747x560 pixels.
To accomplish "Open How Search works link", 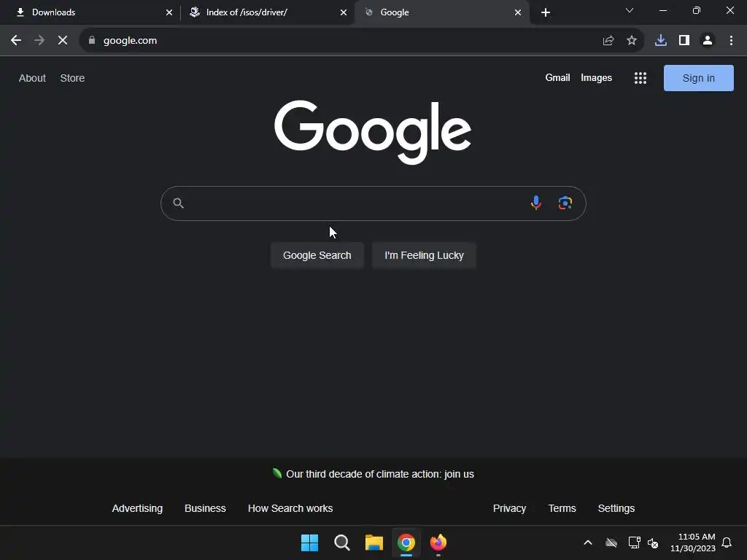I will [x=290, y=508].
